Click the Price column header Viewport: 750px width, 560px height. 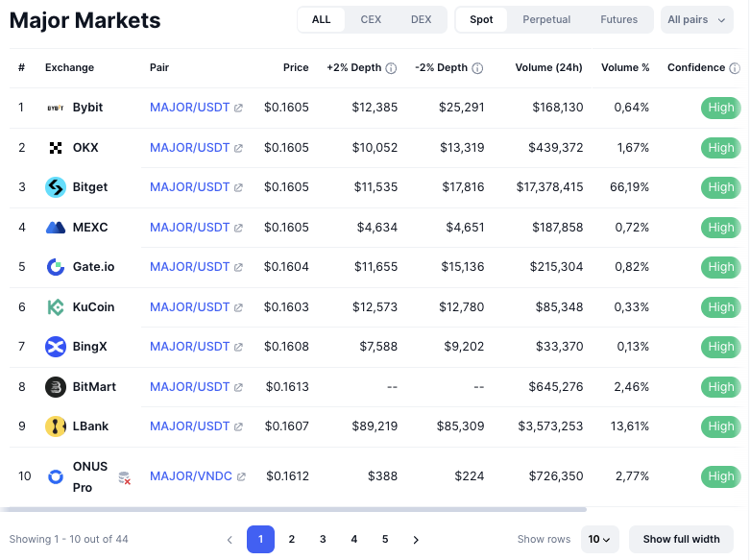(296, 68)
